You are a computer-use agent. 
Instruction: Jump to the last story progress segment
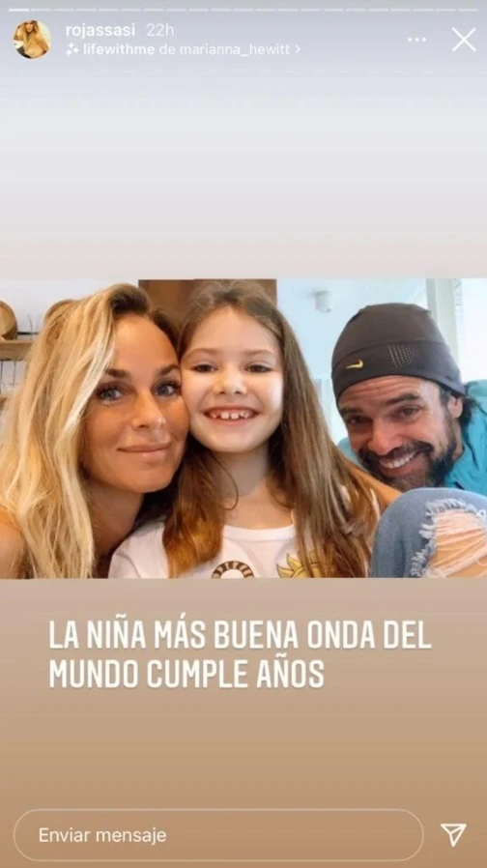469,10
